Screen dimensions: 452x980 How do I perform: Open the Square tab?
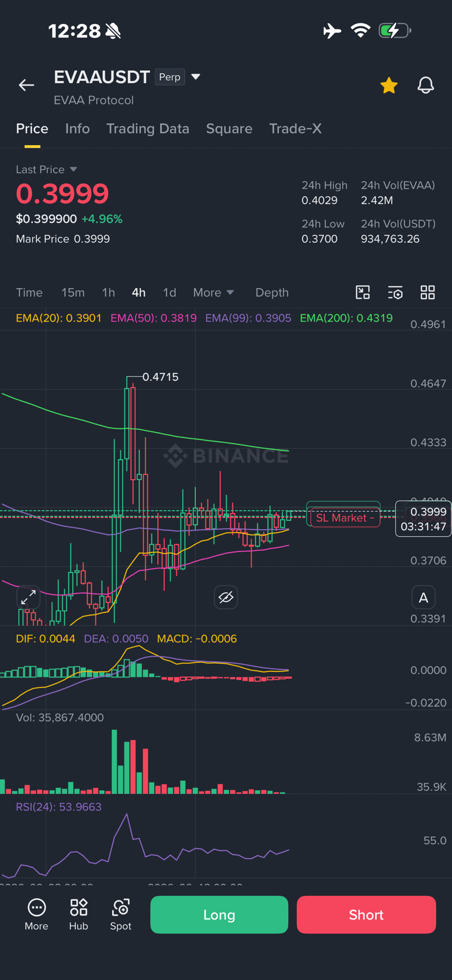coord(229,129)
